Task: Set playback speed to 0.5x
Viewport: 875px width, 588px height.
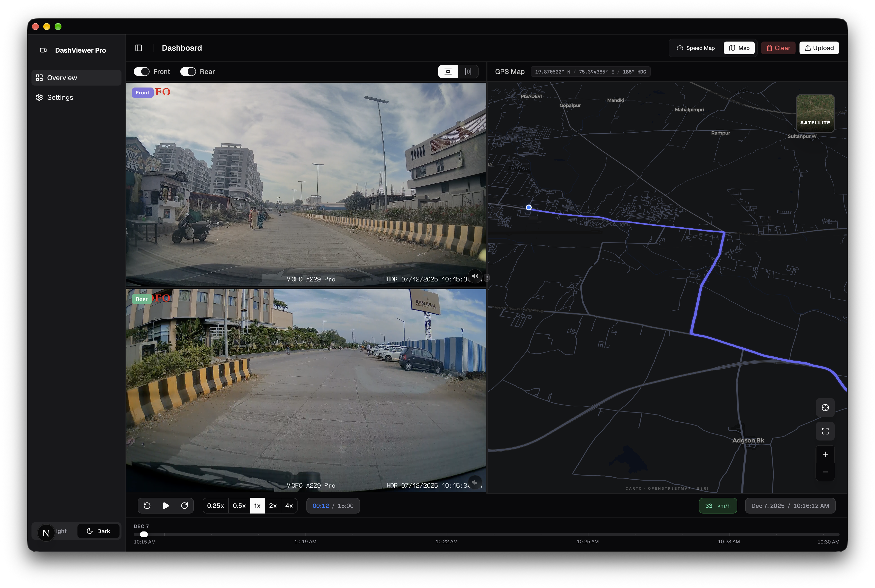Action: 239,506
